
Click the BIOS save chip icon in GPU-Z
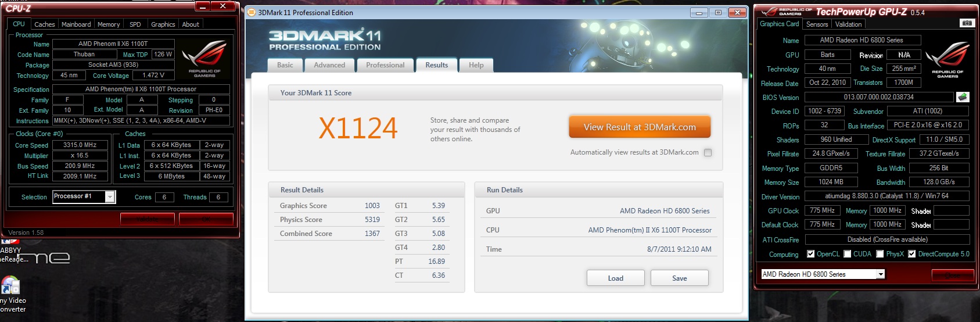point(963,97)
